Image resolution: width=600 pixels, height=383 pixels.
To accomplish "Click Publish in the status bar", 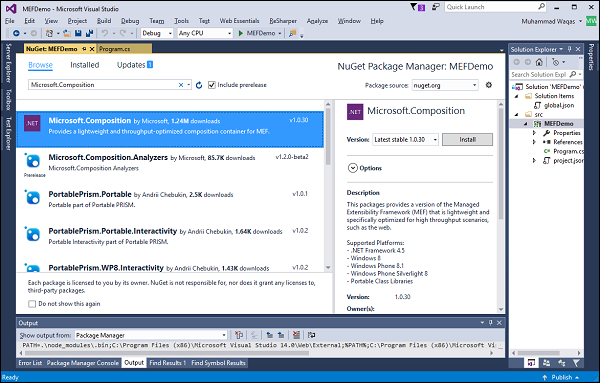I will [x=561, y=377].
